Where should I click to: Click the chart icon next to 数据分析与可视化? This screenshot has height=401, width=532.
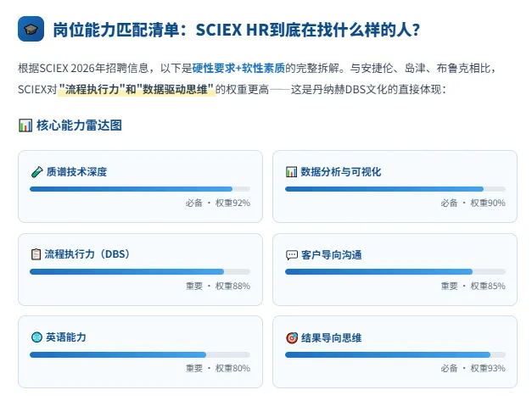click(291, 172)
